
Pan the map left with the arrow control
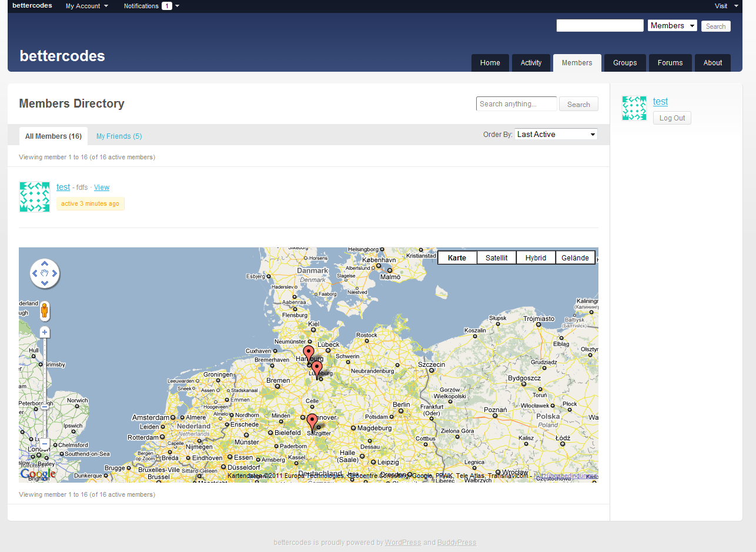(x=35, y=273)
